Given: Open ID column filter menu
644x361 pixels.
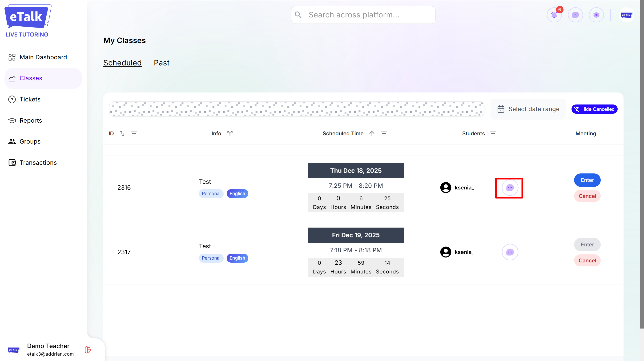Looking at the screenshot, I should 134,133.
